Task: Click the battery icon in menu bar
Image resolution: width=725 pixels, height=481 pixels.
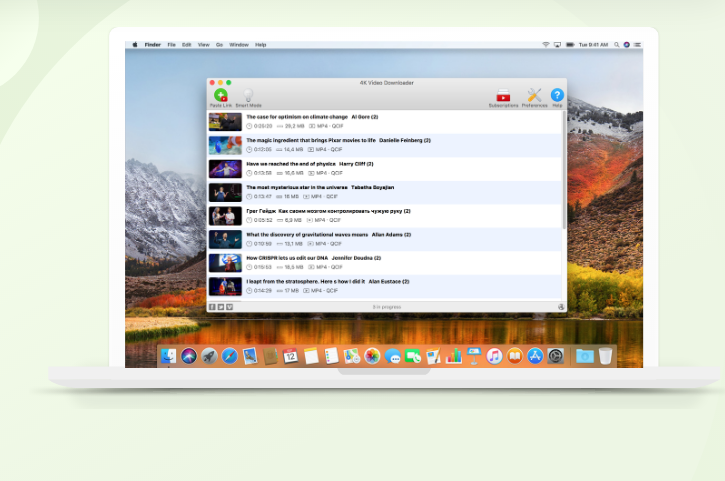Action: coord(570,45)
